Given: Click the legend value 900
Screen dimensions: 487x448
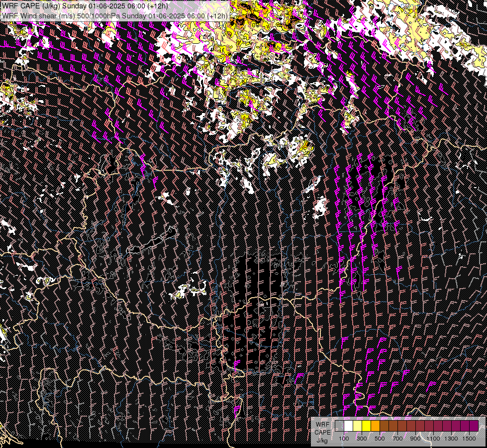Looking at the screenshot, I should point(415,439).
